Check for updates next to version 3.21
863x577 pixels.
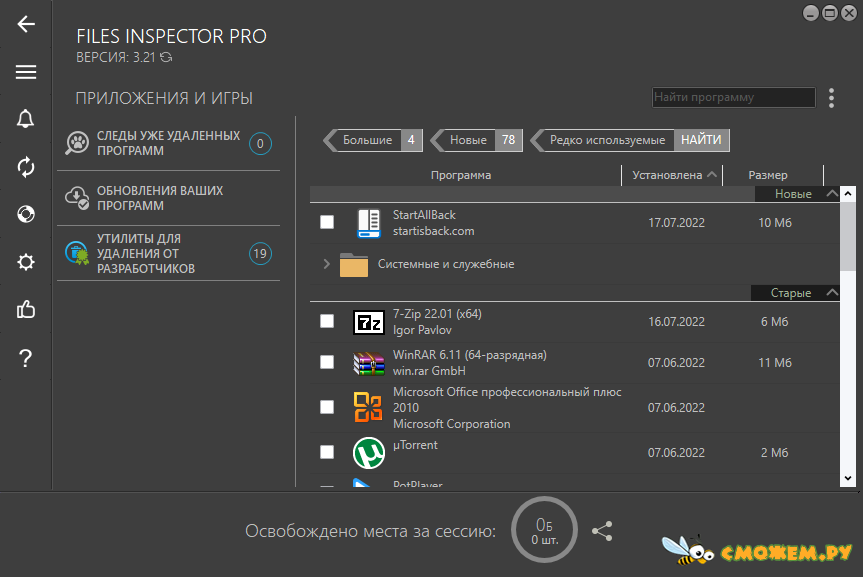click(166, 57)
